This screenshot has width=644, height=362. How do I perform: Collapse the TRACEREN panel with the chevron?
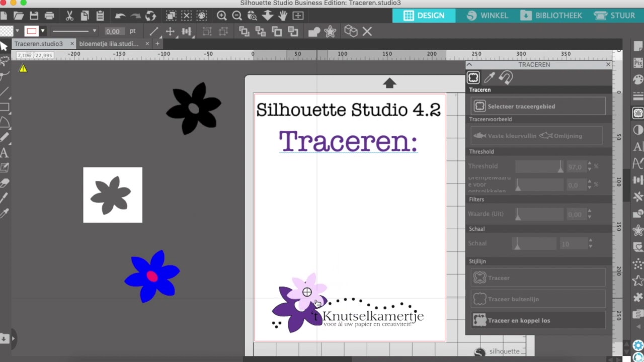[469, 65]
